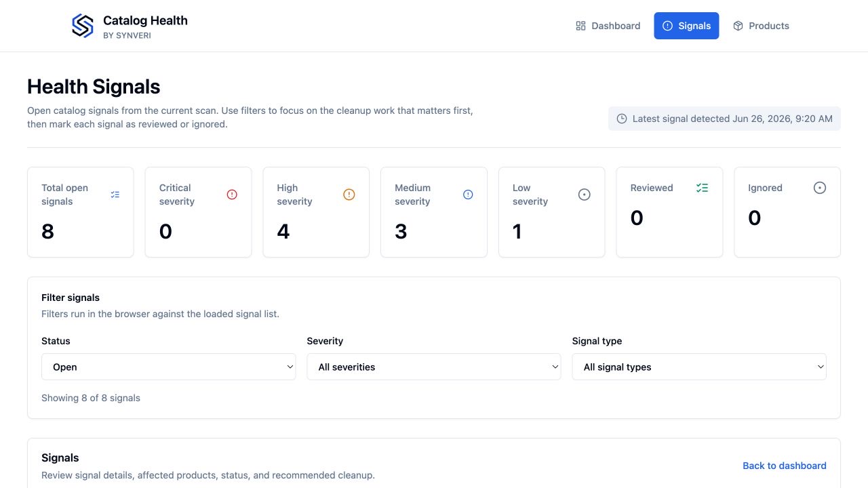Click the red alert icon on Critical severity card
The height and width of the screenshot is (488, 868).
(232, 195)
